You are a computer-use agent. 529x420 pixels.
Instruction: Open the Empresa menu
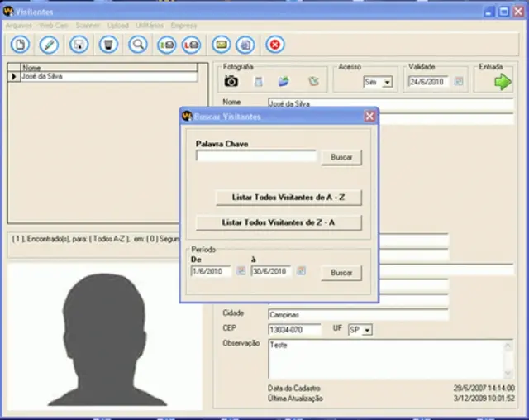tap(183, 26)
